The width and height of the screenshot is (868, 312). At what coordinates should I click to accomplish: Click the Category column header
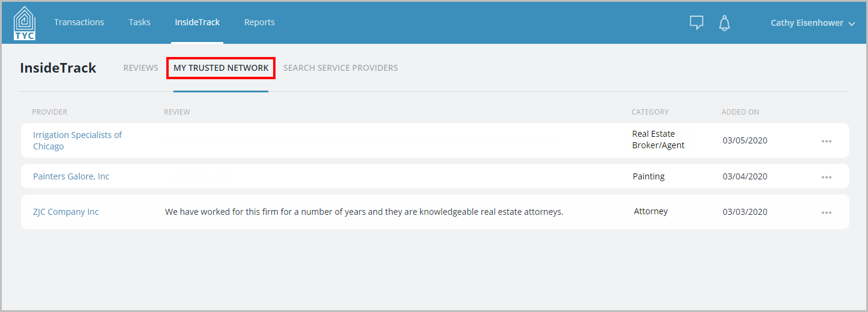[649, 112]
